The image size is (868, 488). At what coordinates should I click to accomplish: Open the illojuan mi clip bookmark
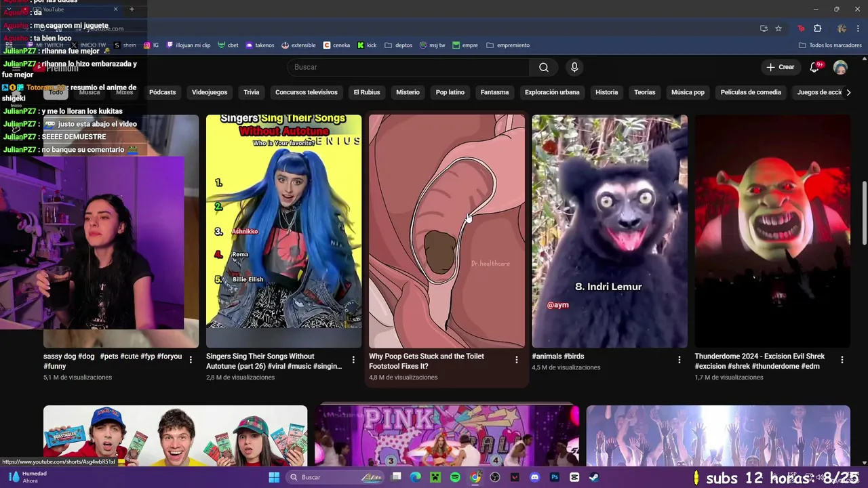pos(189,45)
